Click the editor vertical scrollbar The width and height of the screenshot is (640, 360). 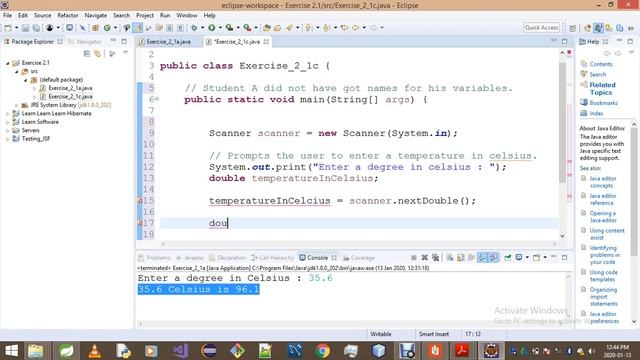click(562, 122)
